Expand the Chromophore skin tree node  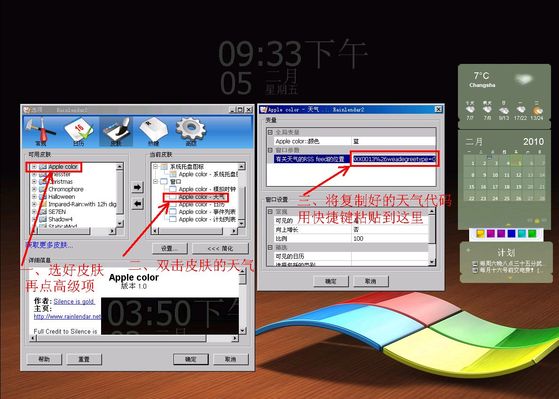(34, 189)
